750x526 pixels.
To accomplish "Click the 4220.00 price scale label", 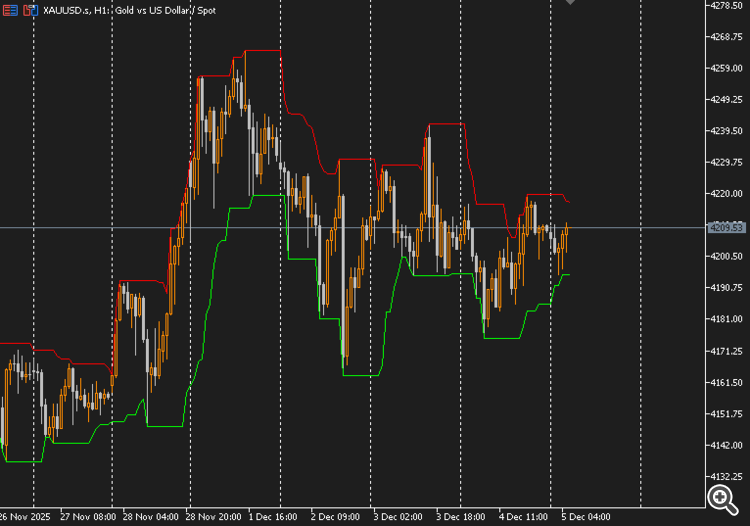I will click(726, 194).
